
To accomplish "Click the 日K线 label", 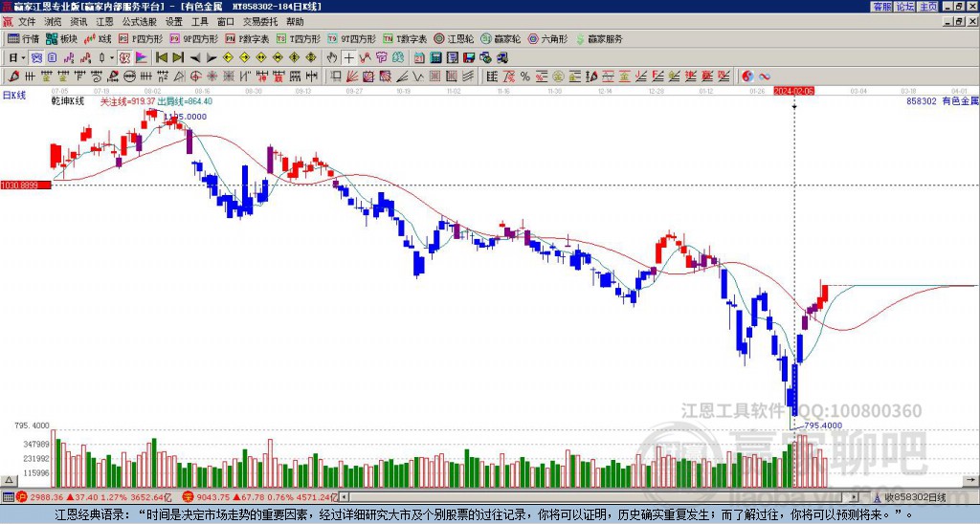I will [14, 96].
